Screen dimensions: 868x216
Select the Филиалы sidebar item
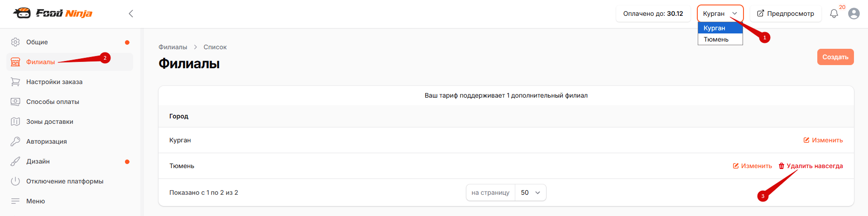tap(70, 62)
